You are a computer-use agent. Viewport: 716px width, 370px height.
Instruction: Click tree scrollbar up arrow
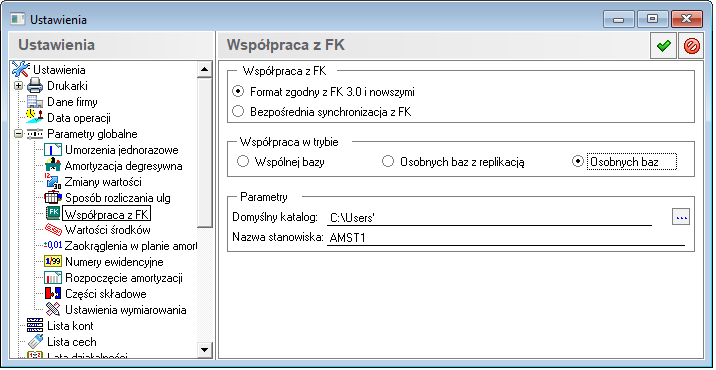(204, 69)
